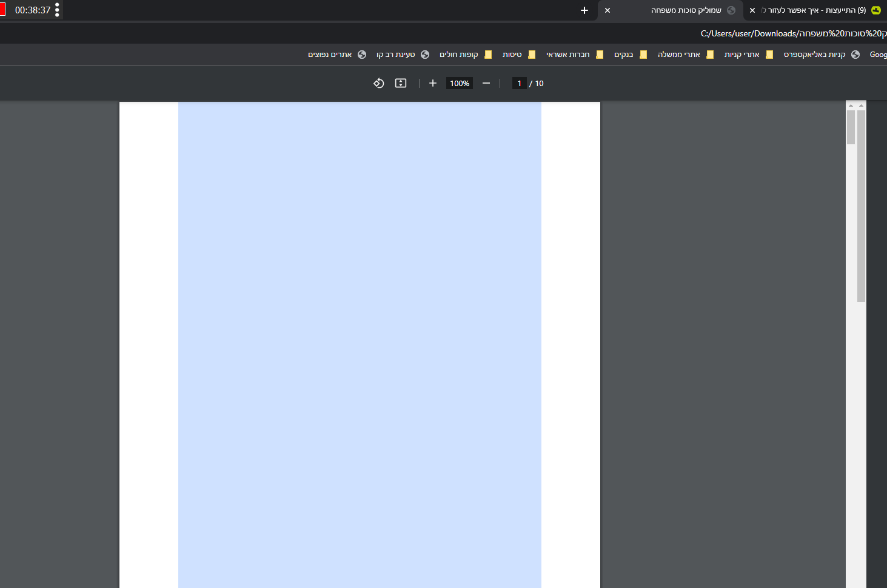Click the 00:38:37 recording timer

click(x=33, y=10)
